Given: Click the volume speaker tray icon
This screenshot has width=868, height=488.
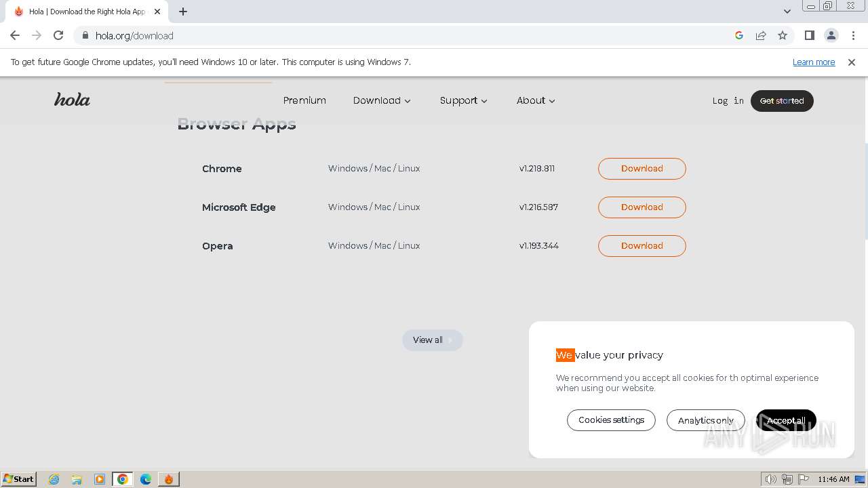Looking at the screenshot, I should click(770, 479).
